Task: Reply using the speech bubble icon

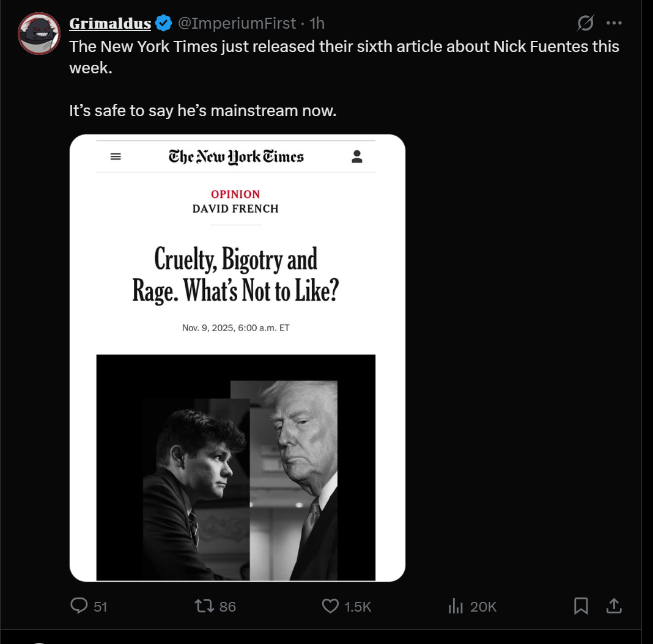Action: (x=79, y=606)
